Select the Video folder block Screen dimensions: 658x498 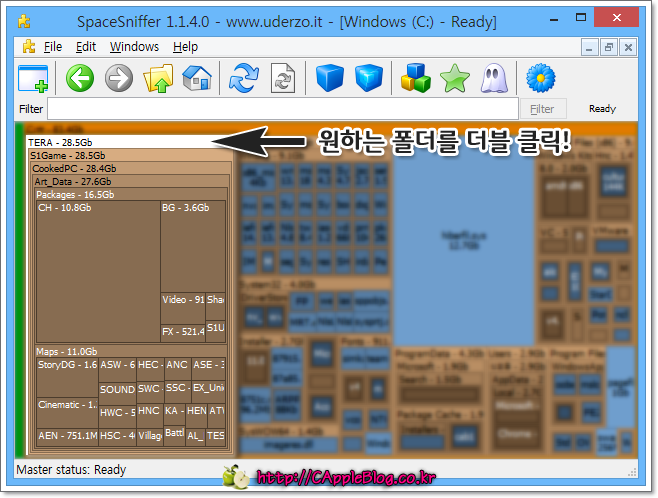pyautogui.click(x=183, y=308)
